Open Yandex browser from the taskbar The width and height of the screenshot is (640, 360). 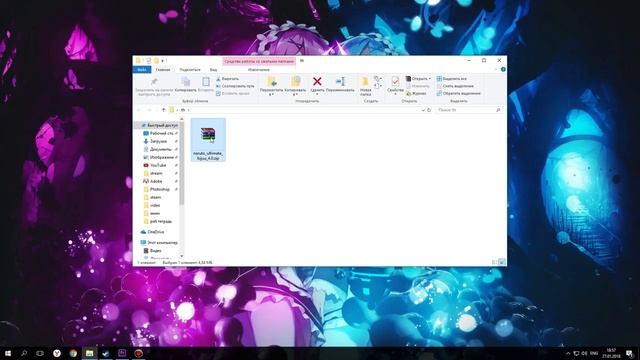click(57, 353)
